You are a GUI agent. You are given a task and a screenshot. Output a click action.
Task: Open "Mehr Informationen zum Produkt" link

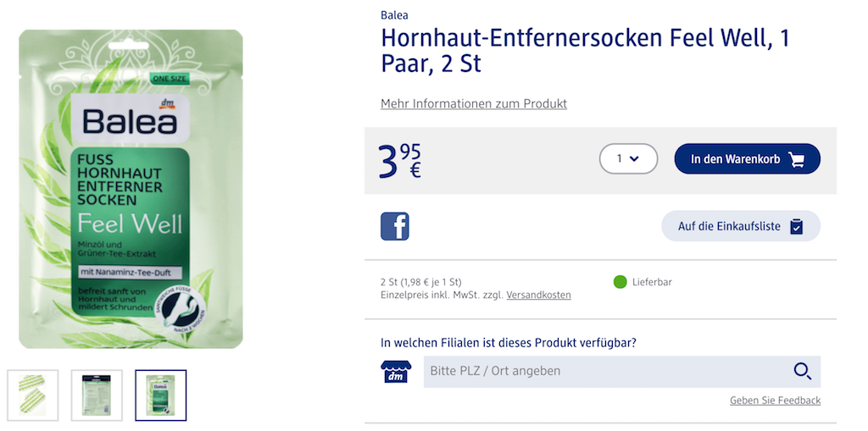coord(474,103)
